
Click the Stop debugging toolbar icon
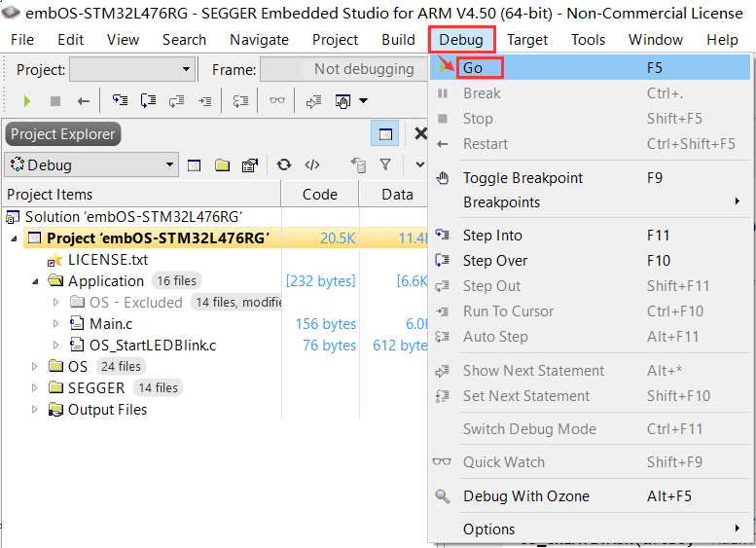55,101
